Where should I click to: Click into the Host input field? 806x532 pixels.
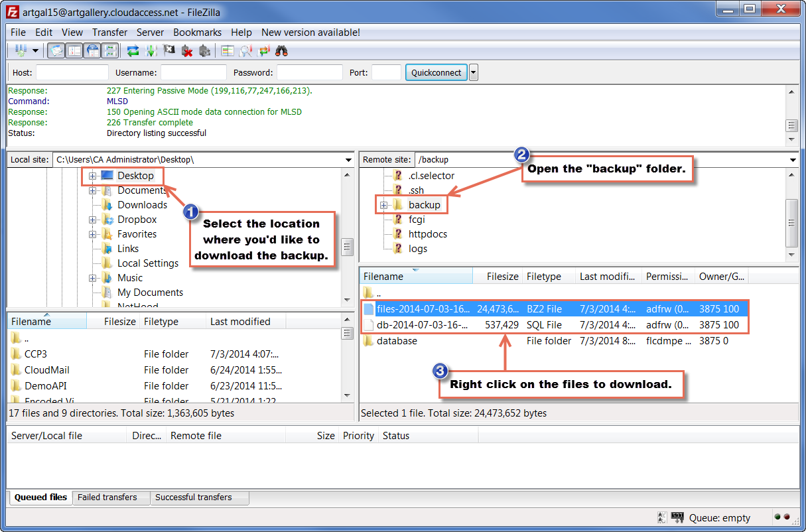point(72,73)
